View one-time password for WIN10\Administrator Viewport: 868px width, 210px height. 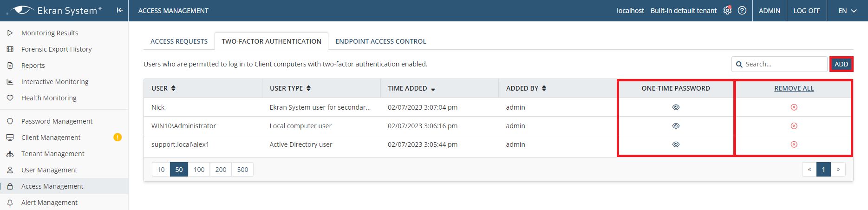click(x=676, y=126)
